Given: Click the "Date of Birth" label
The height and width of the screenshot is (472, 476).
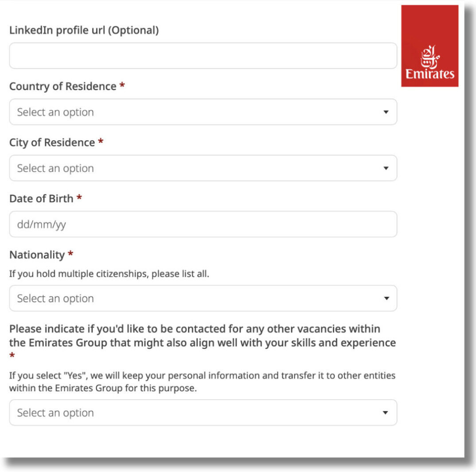Looking at the screenshot, I should 41,198.
